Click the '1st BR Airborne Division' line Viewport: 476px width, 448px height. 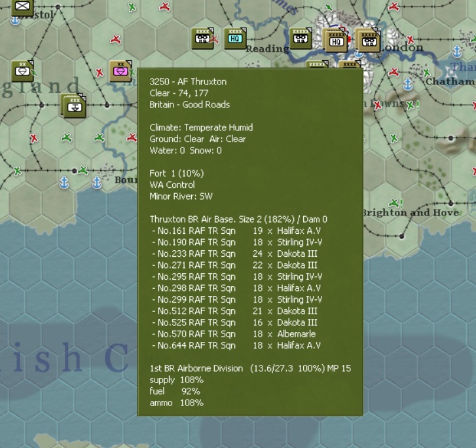pos(250,369)
